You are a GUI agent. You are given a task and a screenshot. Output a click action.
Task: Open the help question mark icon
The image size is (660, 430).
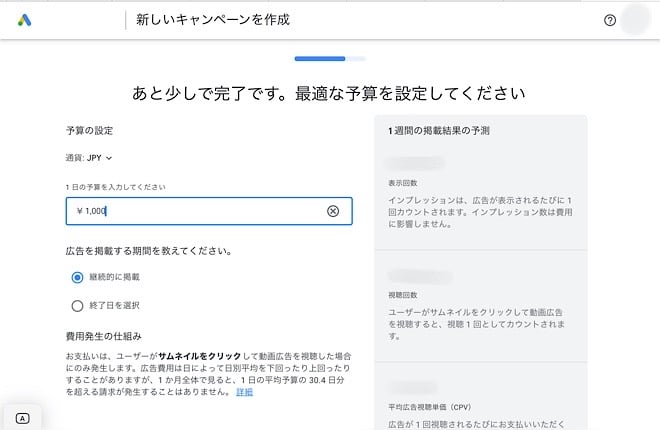(610, 20)
